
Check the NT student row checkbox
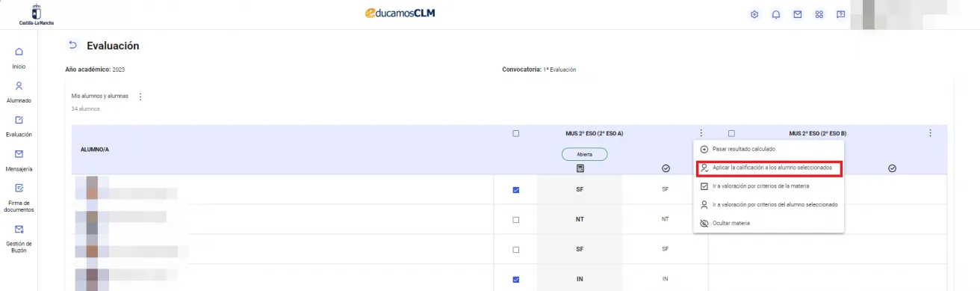pos(515,220)
